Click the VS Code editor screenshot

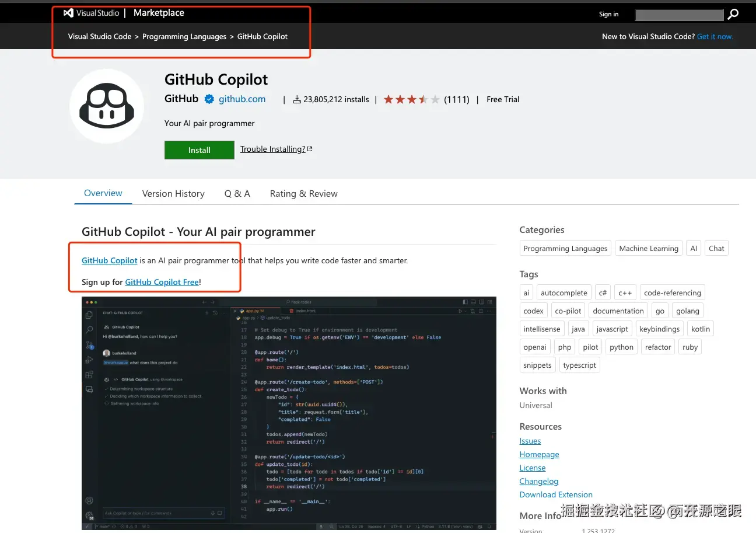tap(289, 413)
